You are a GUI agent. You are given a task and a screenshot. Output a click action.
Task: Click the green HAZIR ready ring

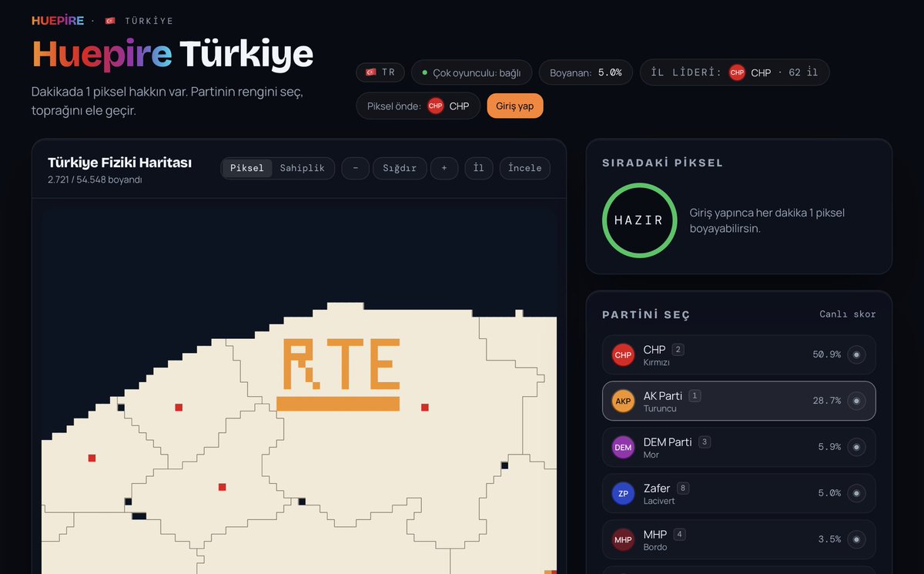click(638, 220)
